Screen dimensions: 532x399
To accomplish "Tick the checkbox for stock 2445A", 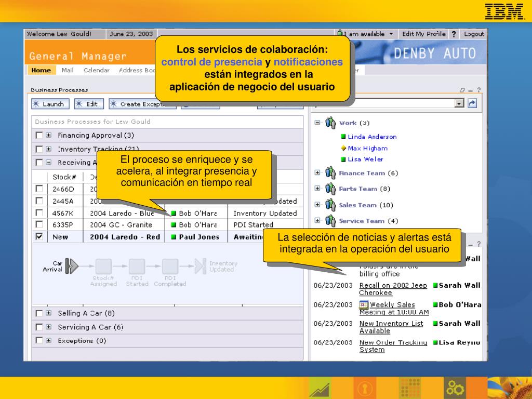I will 39,201.
